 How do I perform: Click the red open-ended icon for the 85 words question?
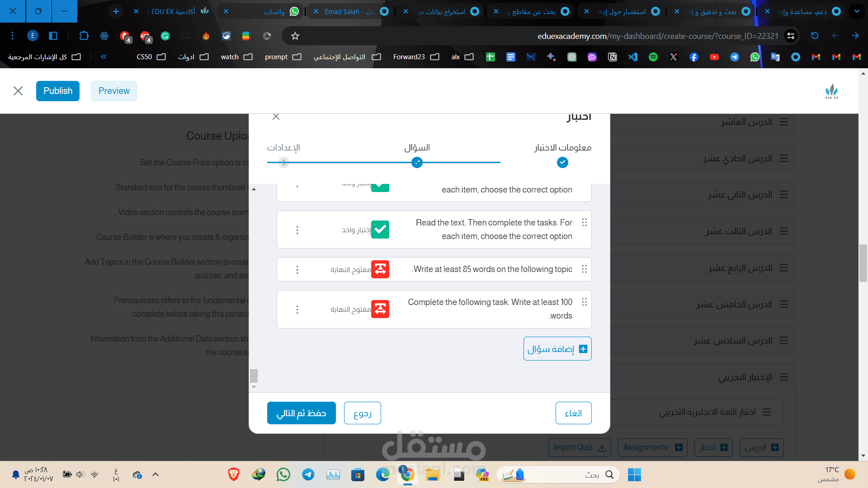tap(380, 269)
